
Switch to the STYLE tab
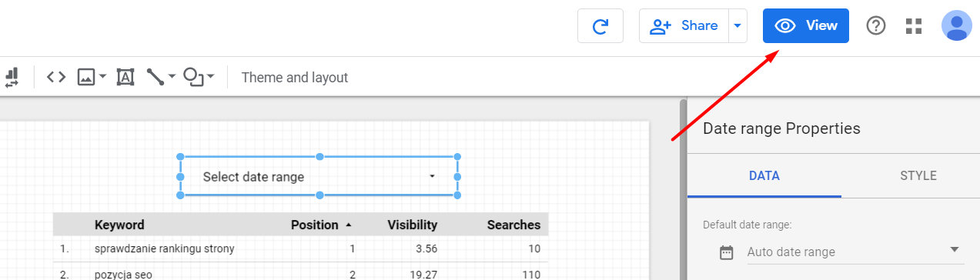pyautogui.click(x=918, y=176)
